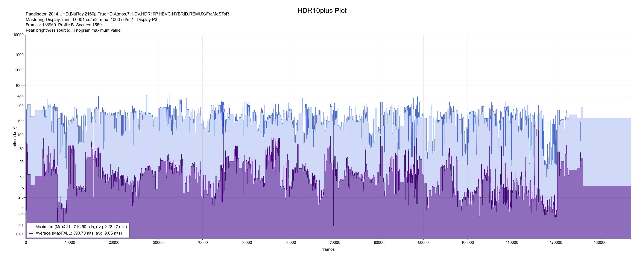Click the 0.01 y-axis tick label
This screenshot has height=258, width=644.
click(x=20, y=234)
